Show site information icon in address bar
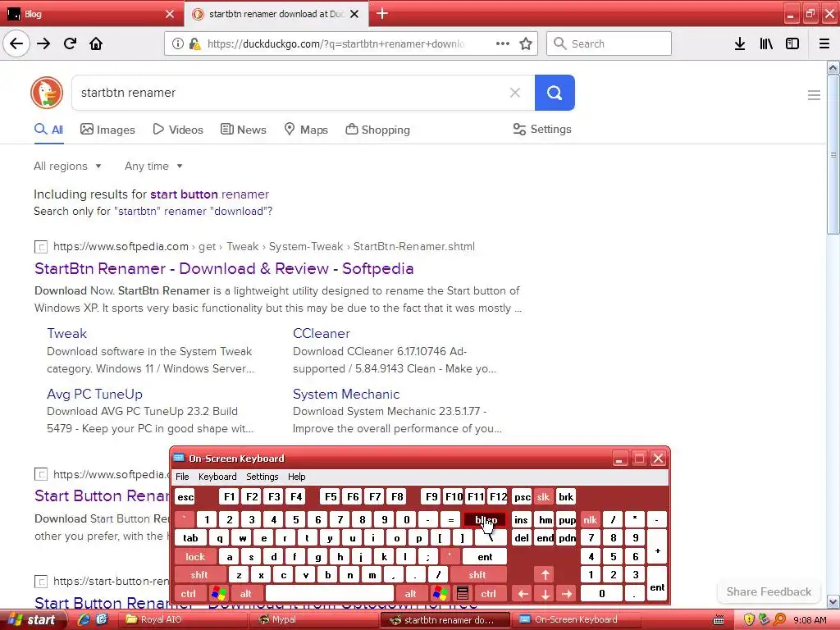 pos(178,43)
